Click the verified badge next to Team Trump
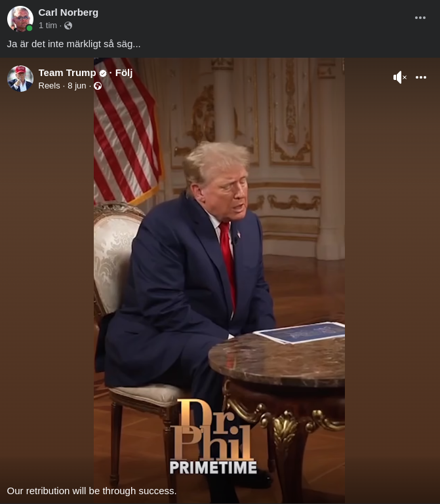440x504 pixels. pos(103,73)
